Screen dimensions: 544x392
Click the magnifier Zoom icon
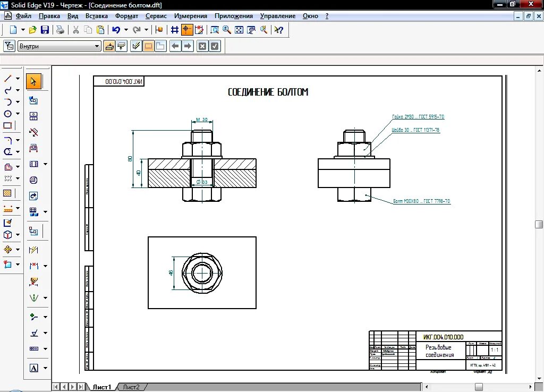[x=227, y=30]
